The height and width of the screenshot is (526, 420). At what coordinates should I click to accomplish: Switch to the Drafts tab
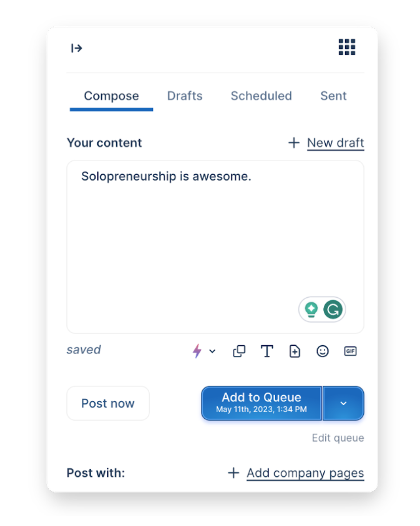[185, 96]
